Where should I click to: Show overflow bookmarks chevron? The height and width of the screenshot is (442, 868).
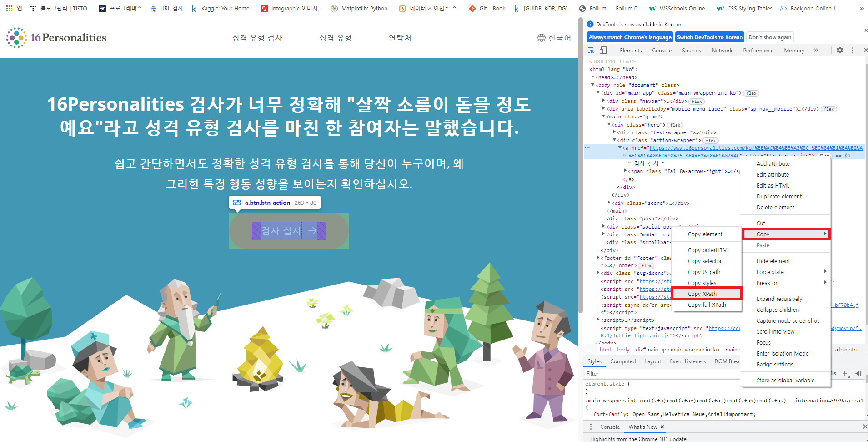click(862, 8)
